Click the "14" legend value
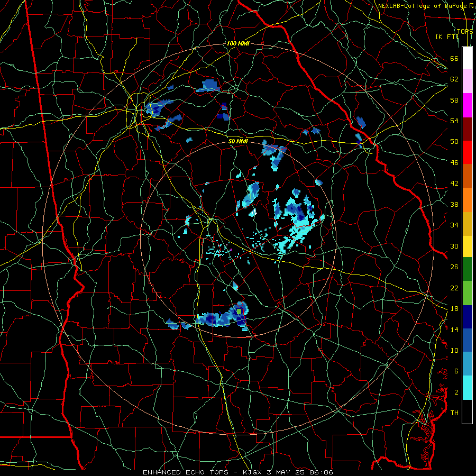 [x=454, y=329]
